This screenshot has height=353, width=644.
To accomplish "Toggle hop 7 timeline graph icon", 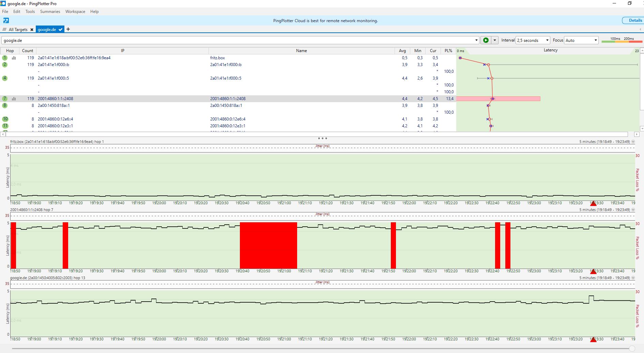I will point(14,99).
